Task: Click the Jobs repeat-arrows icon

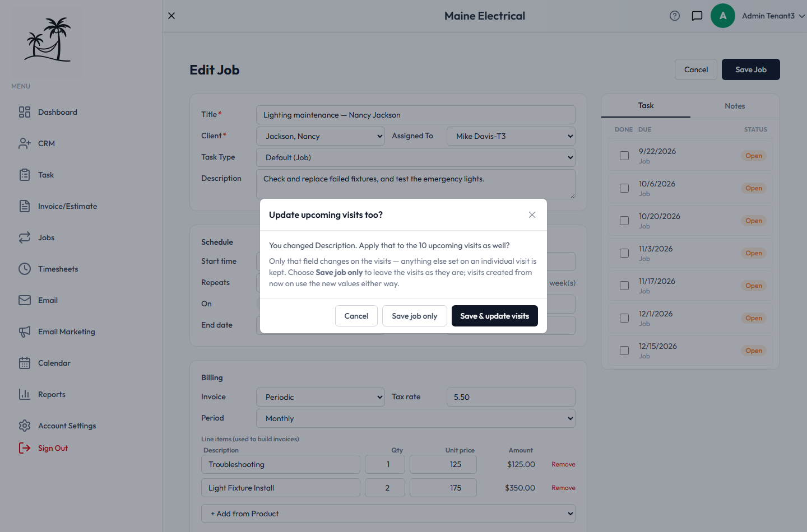Action: click(x=25, y=237)
